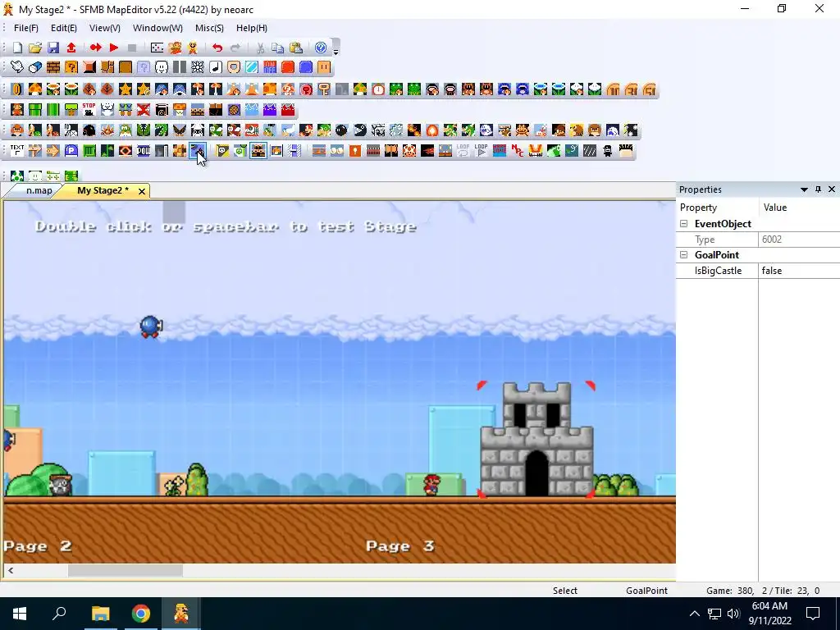Select the key item
The width and height of the screenshot is (840, 630).
[x=323, y=89]
